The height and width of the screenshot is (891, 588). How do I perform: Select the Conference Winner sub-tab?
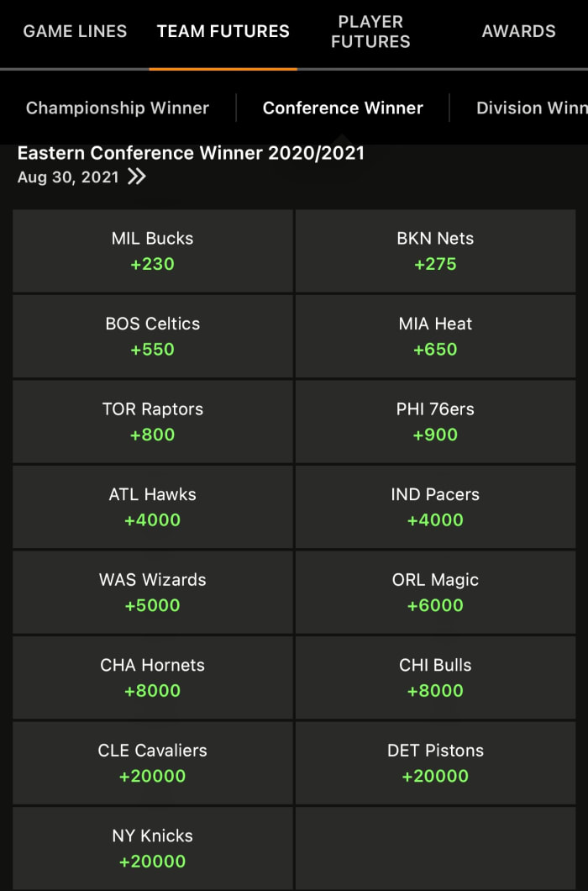pyautogui.click(x=343, y=108)
